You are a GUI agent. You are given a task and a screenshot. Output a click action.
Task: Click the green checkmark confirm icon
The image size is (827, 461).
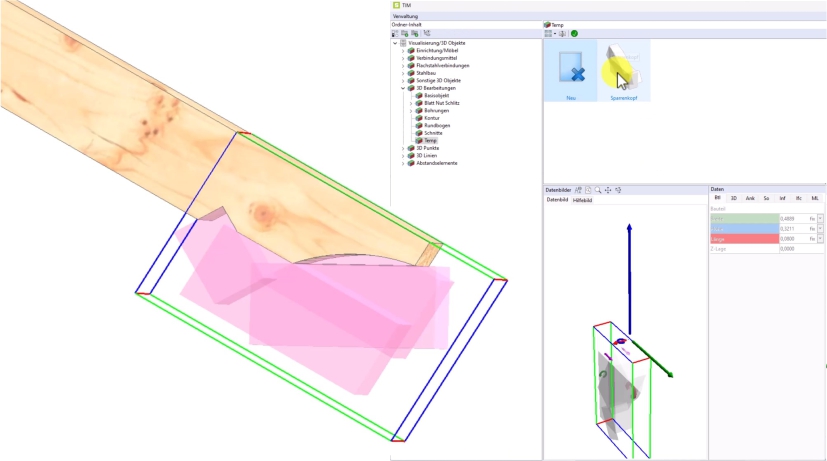(x=575, y=33)
